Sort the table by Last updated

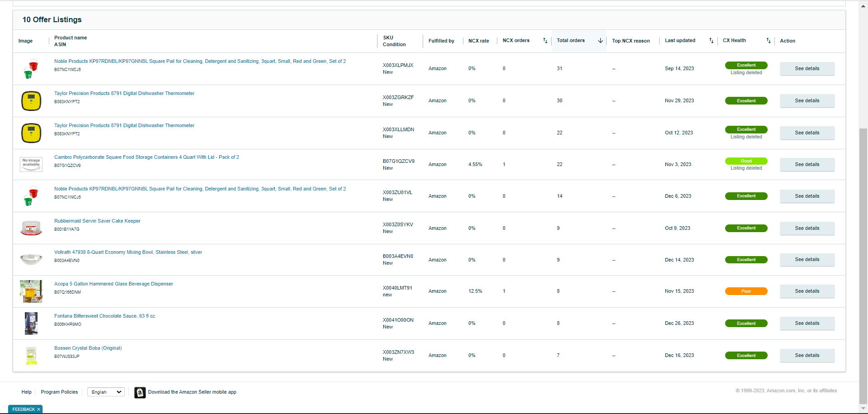click(x=711, y=41)
